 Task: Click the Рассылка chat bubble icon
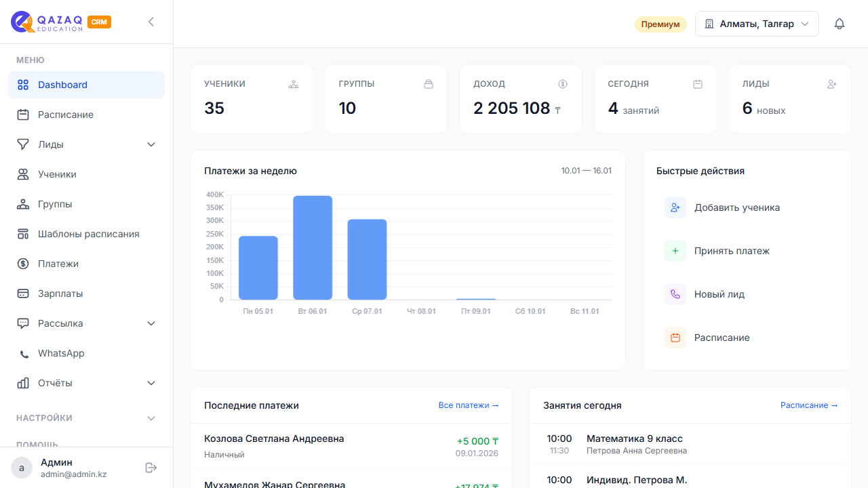tap(23, 323)
